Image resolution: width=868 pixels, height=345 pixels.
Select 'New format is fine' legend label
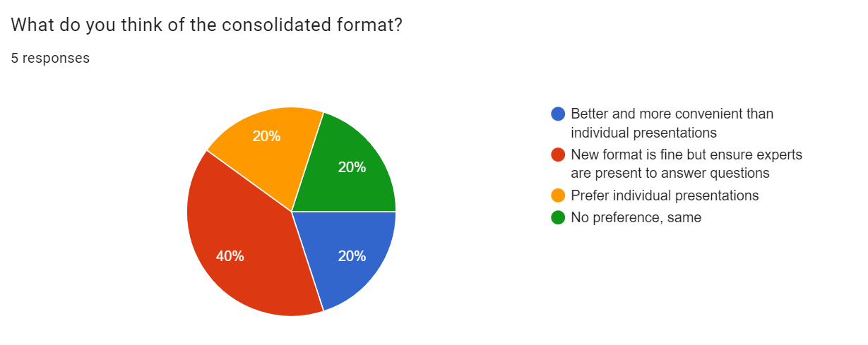(x=686, y=155)
